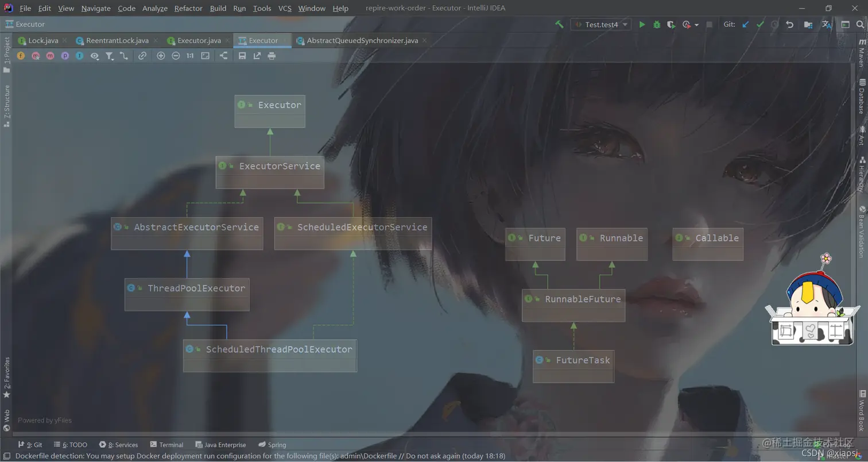Image resolution: width=868 pixels, height=462 pixels.
Task: Open the Spring tool window
Action: 272,445
